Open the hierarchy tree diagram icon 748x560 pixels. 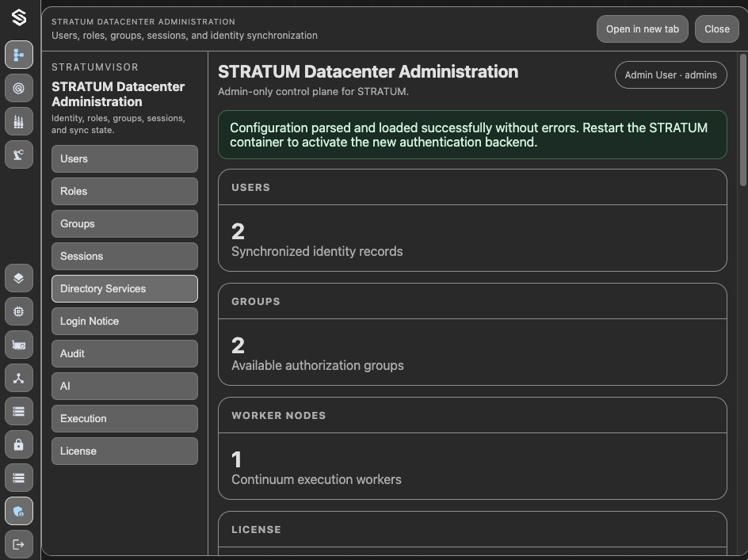pyautogui.click(x=19, y=55)
